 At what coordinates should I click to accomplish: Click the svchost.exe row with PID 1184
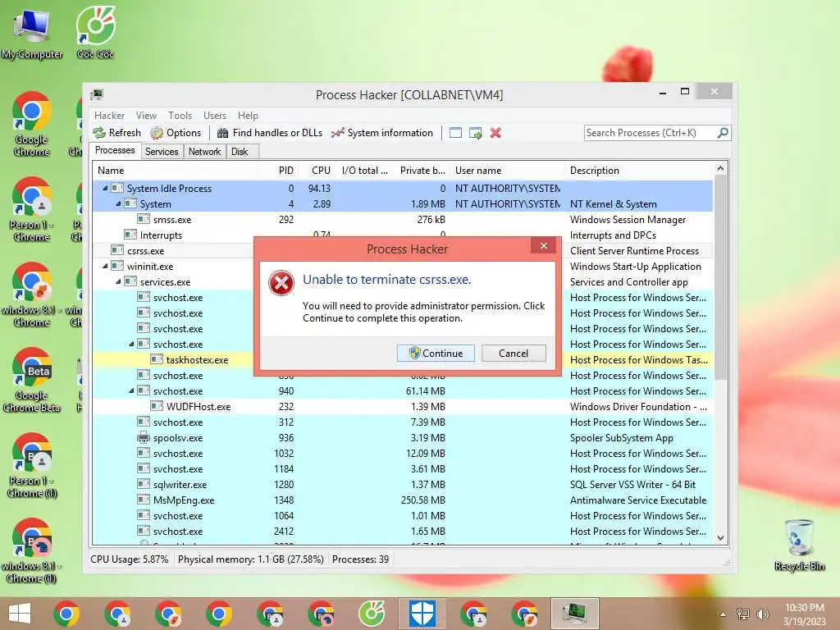(x=402, y=469)
